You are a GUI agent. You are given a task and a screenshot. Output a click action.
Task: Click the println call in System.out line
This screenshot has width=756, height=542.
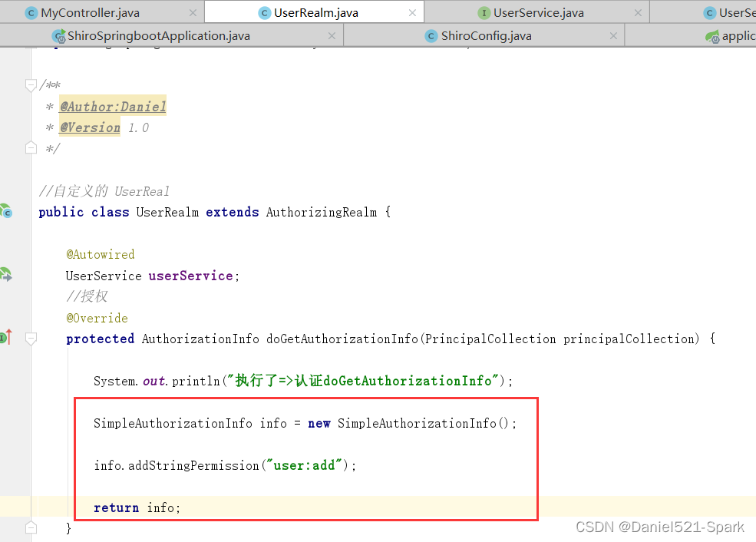point(196,381)
